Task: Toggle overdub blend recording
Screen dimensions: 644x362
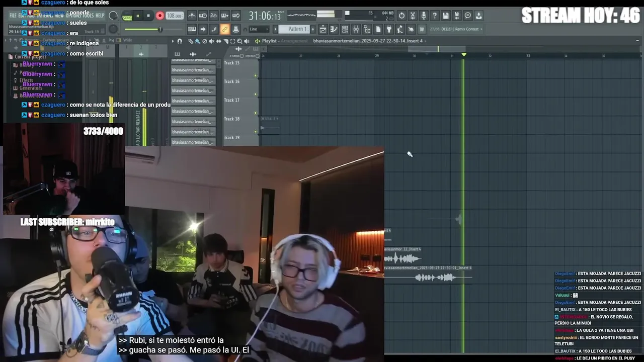Action: point(225,16)
